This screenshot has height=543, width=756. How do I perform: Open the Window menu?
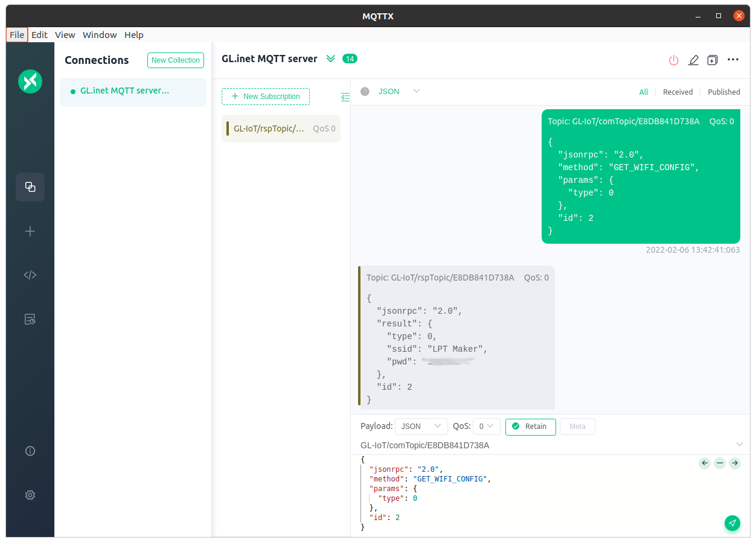click(100, 35)
